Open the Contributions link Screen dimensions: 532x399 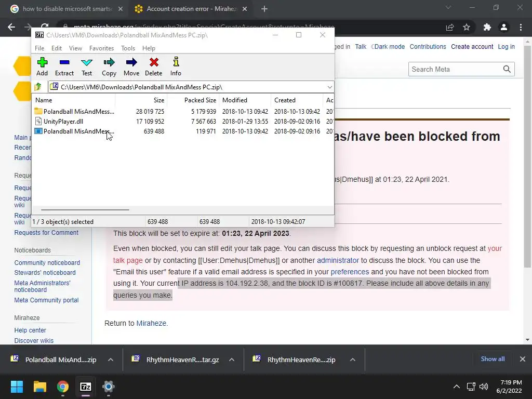428,46
